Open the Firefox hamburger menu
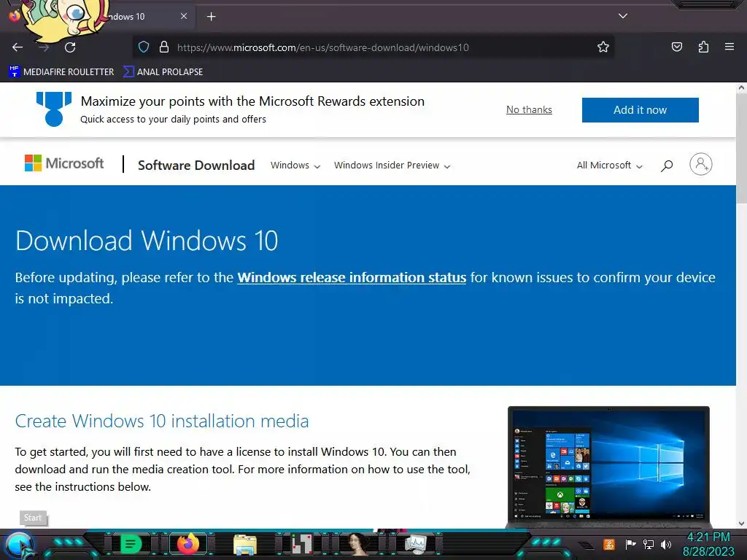 (x=729, y=47)
